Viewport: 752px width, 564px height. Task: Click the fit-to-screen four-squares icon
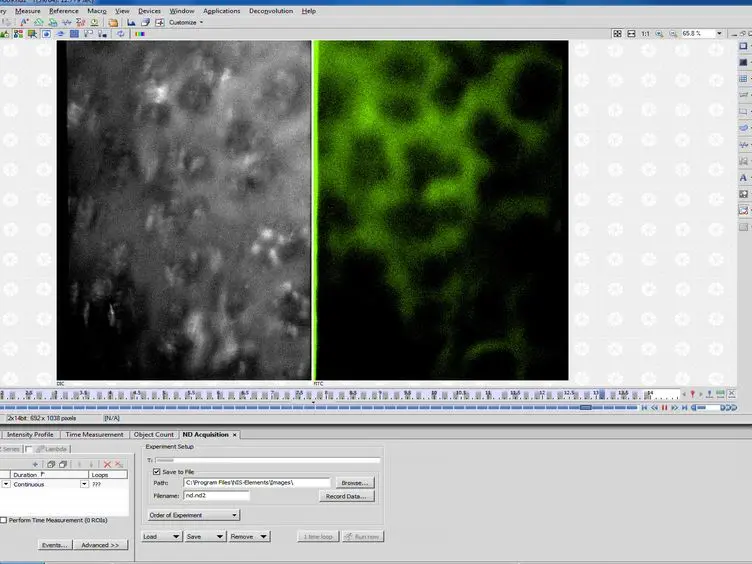coord(618,34)
